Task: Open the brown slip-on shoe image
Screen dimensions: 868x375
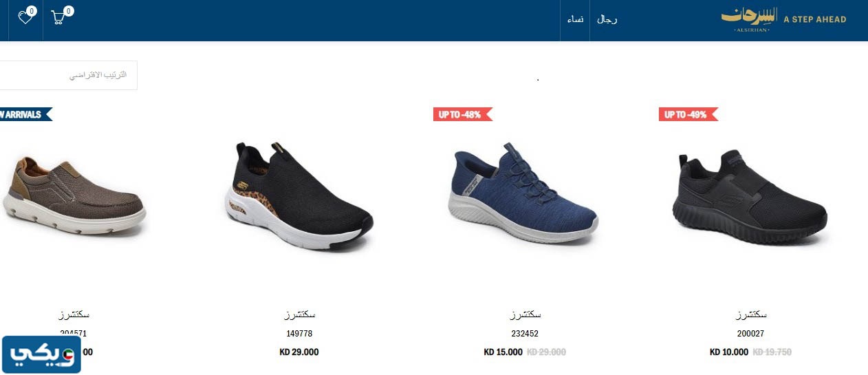Action: (73, 196)
